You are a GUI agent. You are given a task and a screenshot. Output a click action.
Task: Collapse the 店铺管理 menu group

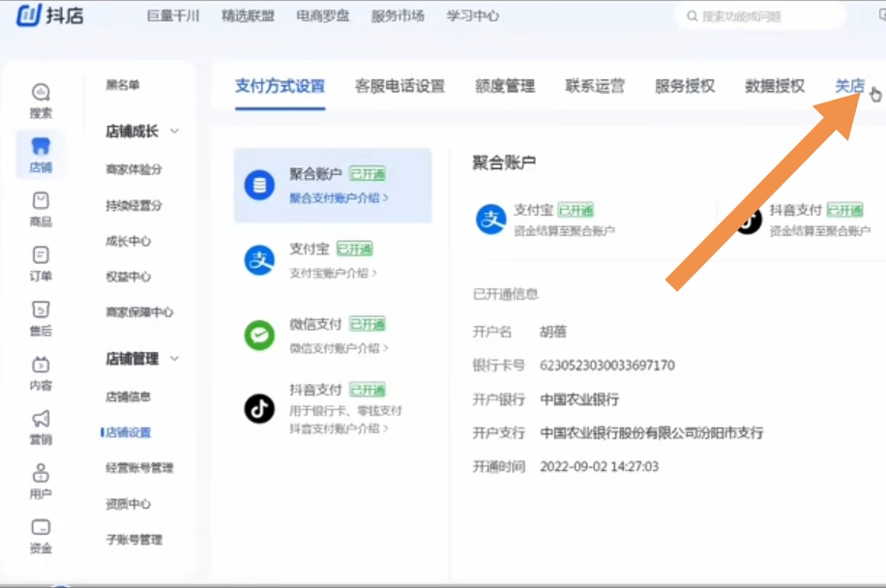pyautogui.click(x=174, y=358)
